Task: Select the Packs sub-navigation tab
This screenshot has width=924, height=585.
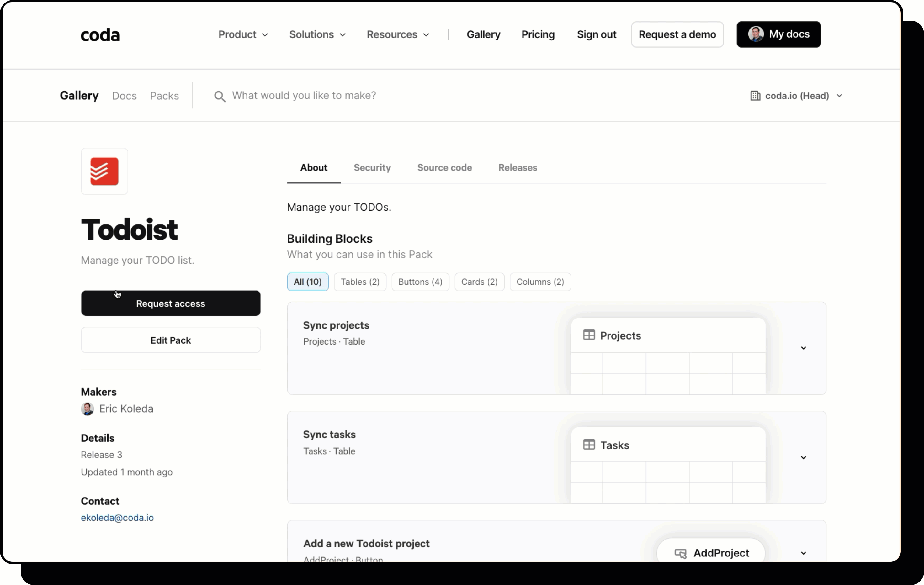Action: pyautogui.click(x=164, y=96)
